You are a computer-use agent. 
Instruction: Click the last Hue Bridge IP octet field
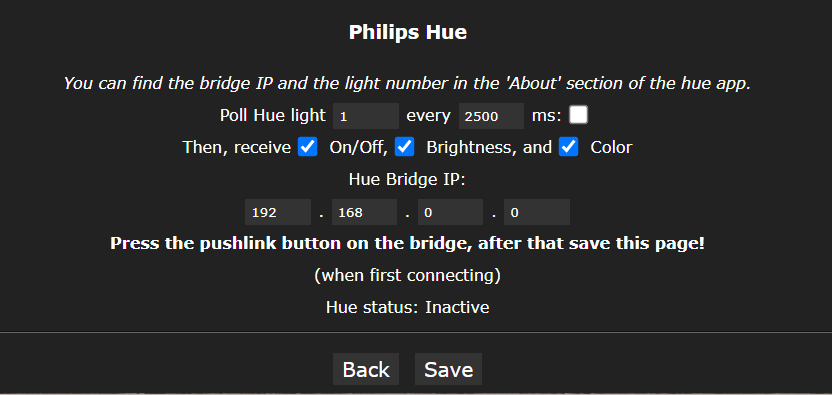537,212
